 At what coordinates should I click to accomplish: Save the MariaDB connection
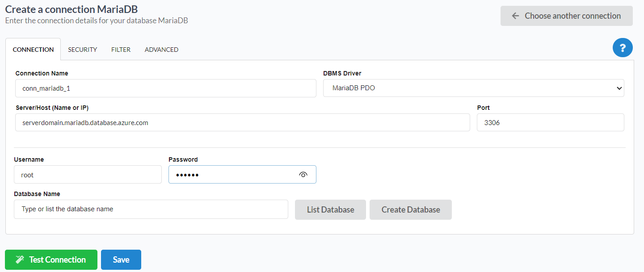tap(121, 259)
